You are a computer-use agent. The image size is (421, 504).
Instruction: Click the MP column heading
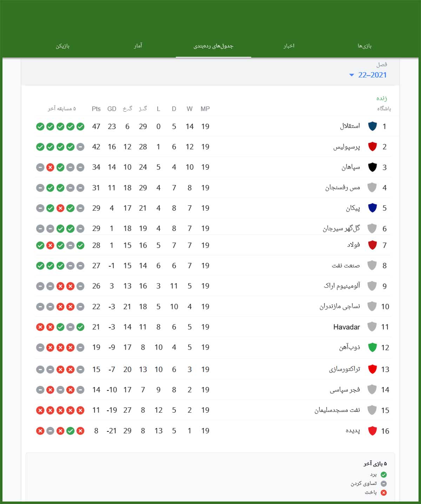pyautogui.click(x=205, y=109)
